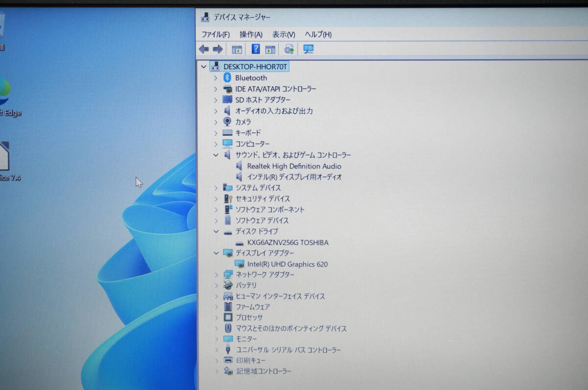The height and width of the screenshot is (390, 588).
Task: Expand the ネットワーク アダプター category
Action: (216, 274)
